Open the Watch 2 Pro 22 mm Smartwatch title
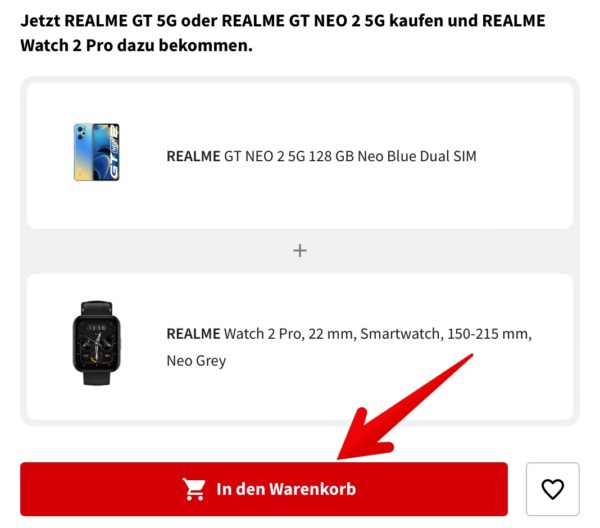The height and width of the screenshot is (528, 600). point(349,347)
